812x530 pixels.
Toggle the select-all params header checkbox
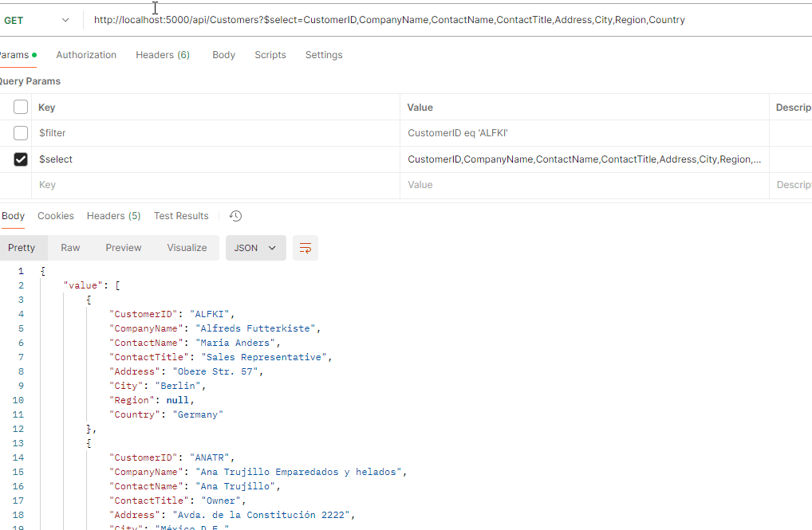(x=21, y=108)
